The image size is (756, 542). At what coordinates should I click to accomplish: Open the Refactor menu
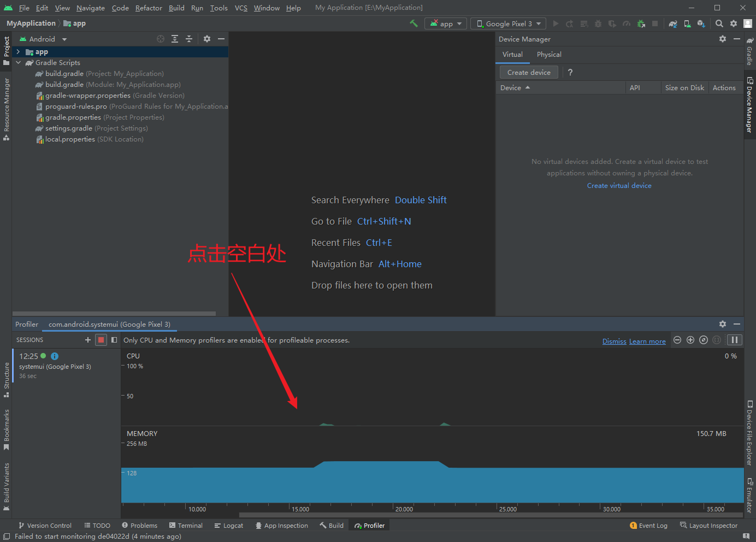[149, 8]
